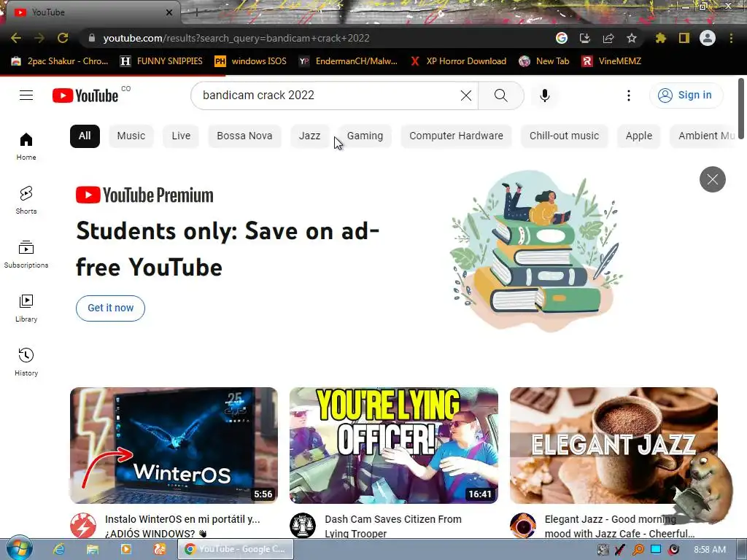The width and height of the screenshot is (747, 560).
Task: Open the Chrome profile avatar
Action: 707,38
